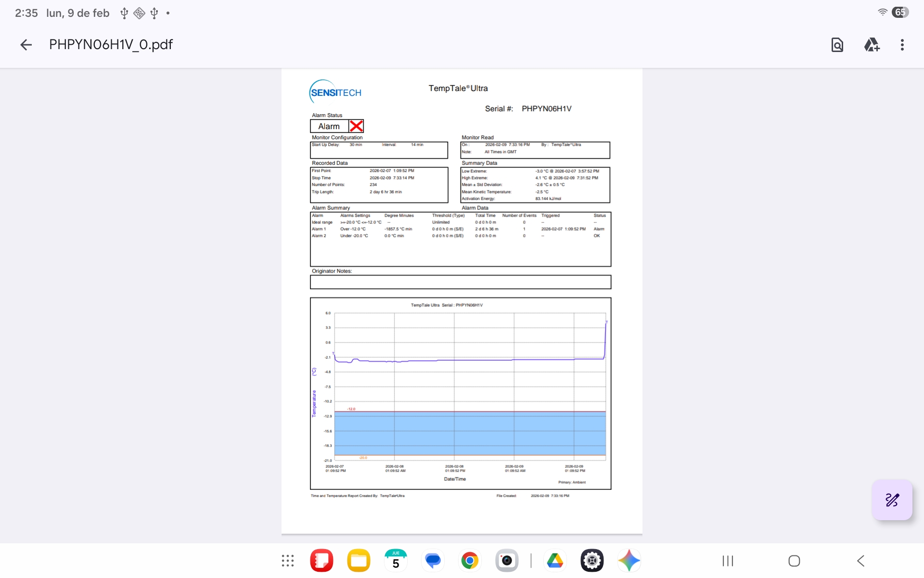Open the Settings gear app
This screenshot has height=578, width=924.
(592, 561)
